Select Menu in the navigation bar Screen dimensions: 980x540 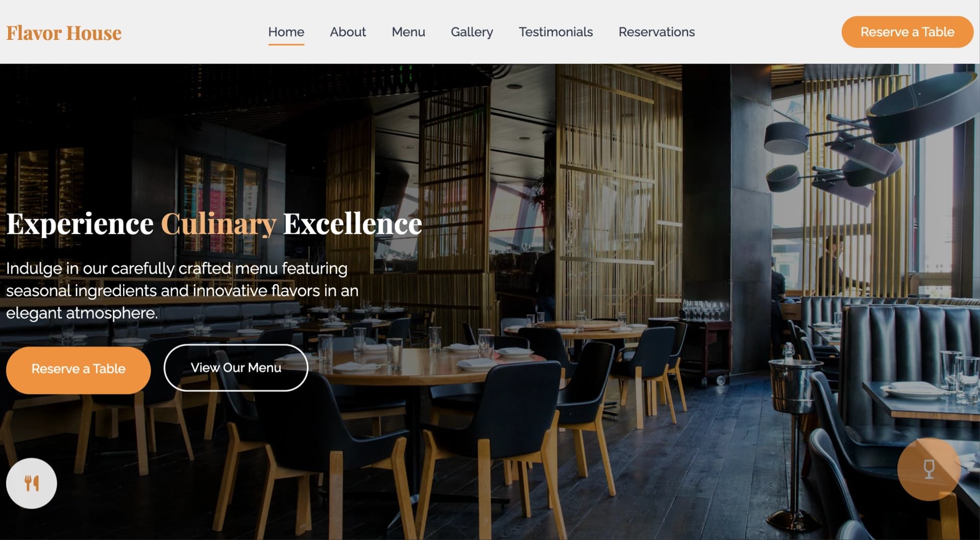(x=408, y=32)
